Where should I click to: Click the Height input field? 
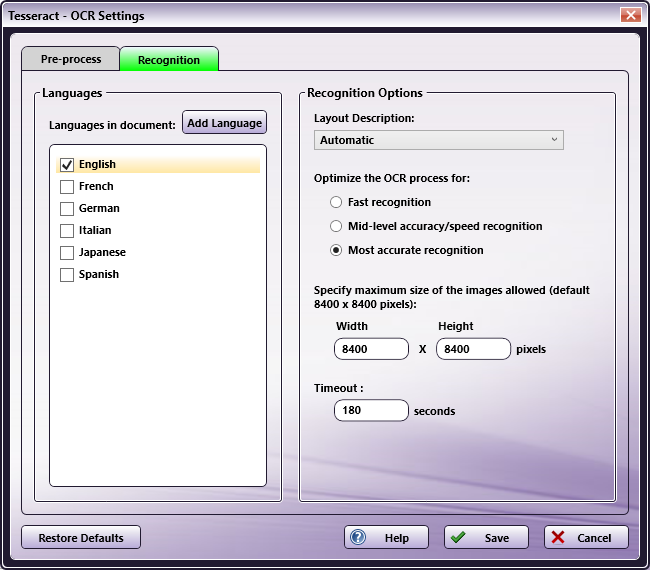tap(473, 349)
